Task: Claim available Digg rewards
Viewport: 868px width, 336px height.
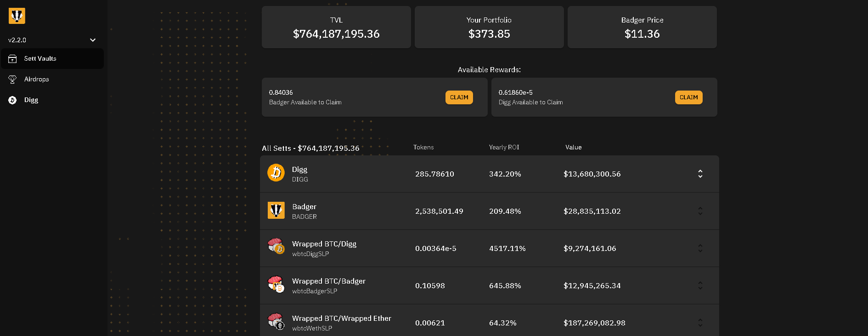Action: (x=689, y=97)
